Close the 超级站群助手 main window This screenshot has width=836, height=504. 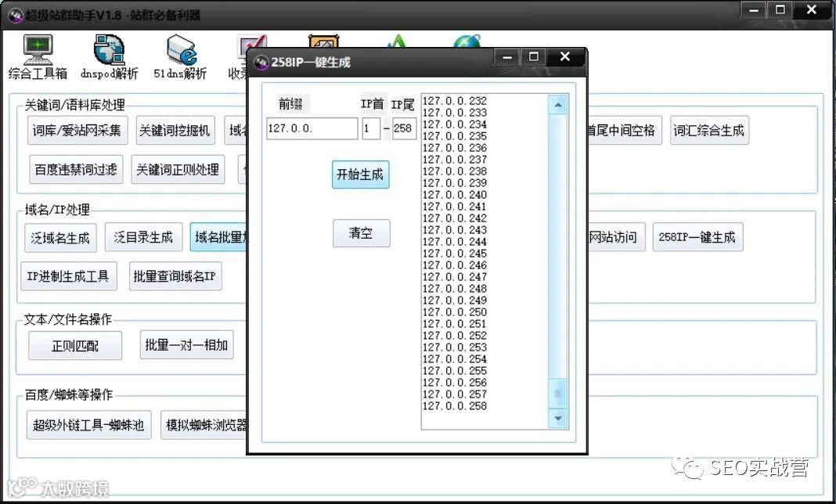[812, 9]
